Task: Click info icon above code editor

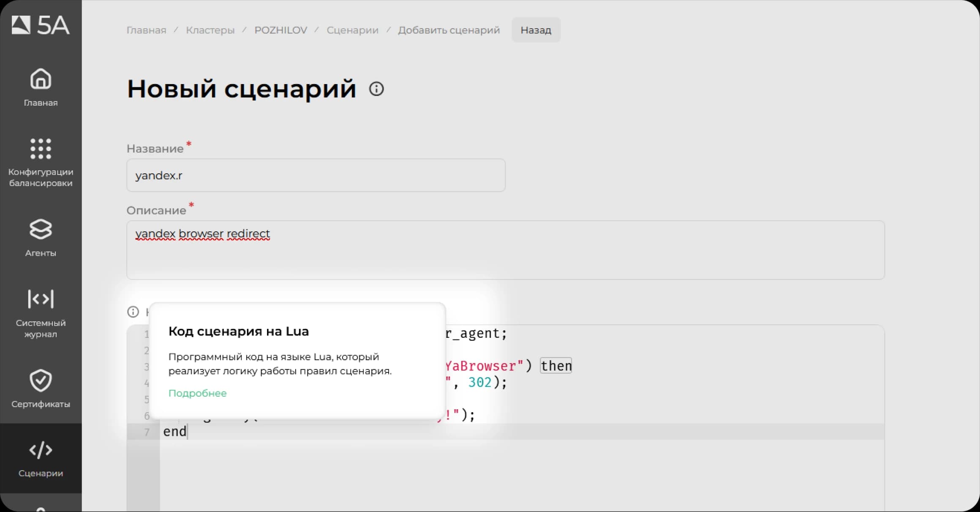Action: pyautogui.click(x=133, y=312)
